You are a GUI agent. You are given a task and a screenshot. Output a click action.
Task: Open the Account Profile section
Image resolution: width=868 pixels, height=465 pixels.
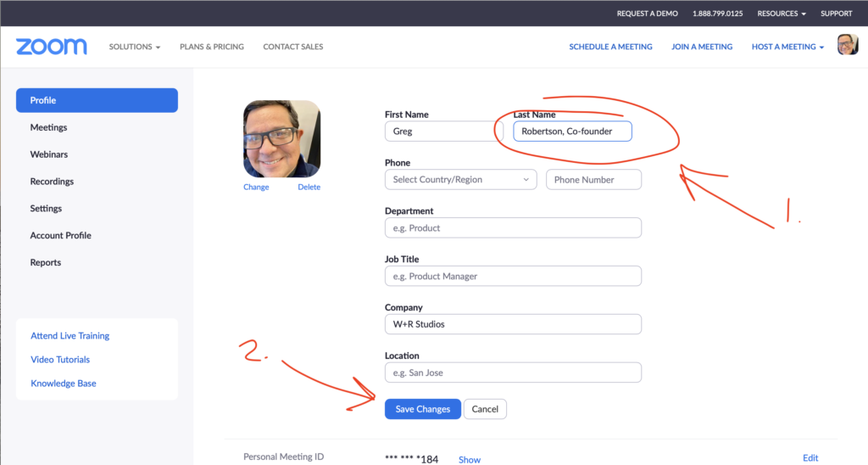coord(60,236)
